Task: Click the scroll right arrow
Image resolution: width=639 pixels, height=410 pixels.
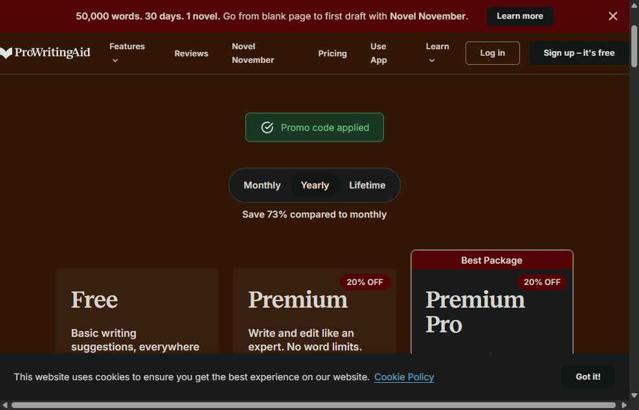Action: 624,405
